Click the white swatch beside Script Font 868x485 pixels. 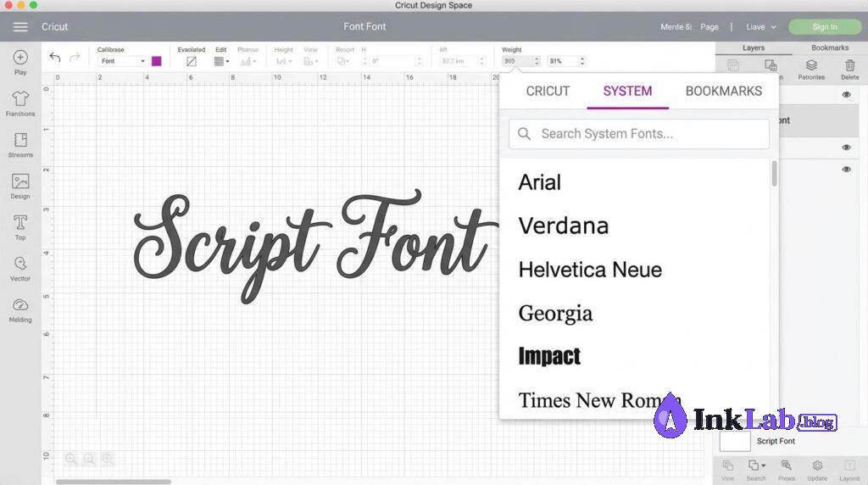(735, 441)
